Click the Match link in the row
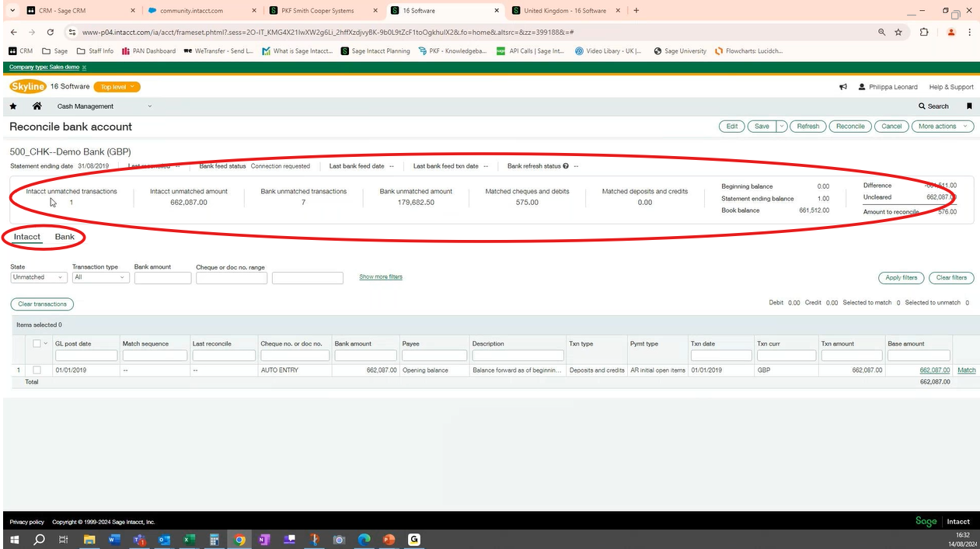Image resolution: width=980 pixels, height=549 pixels. tap(966, 370)
